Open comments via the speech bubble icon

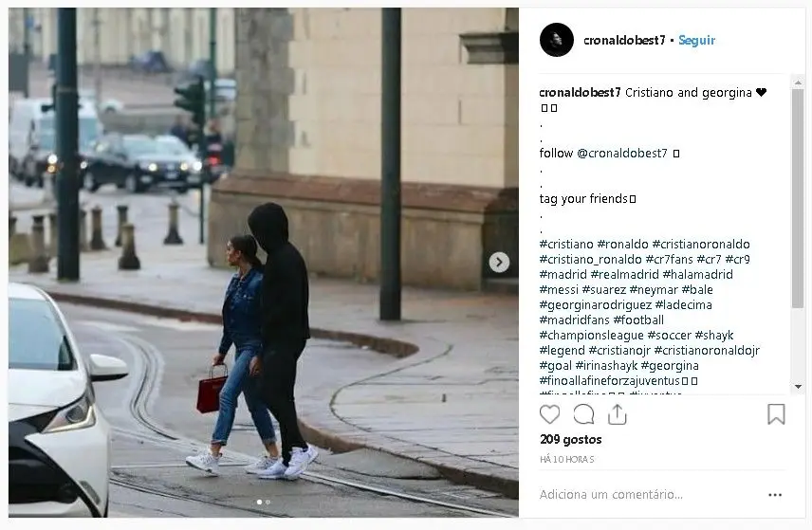(583, 414)
